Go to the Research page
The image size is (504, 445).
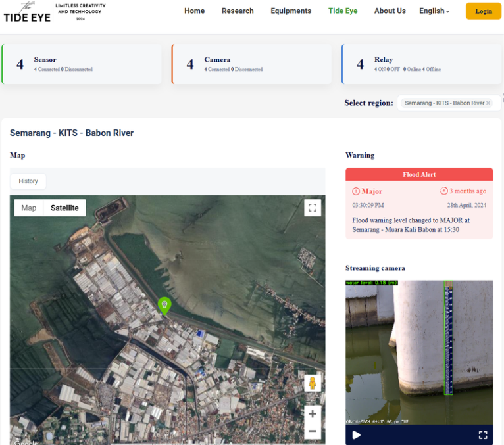point(238,11)
